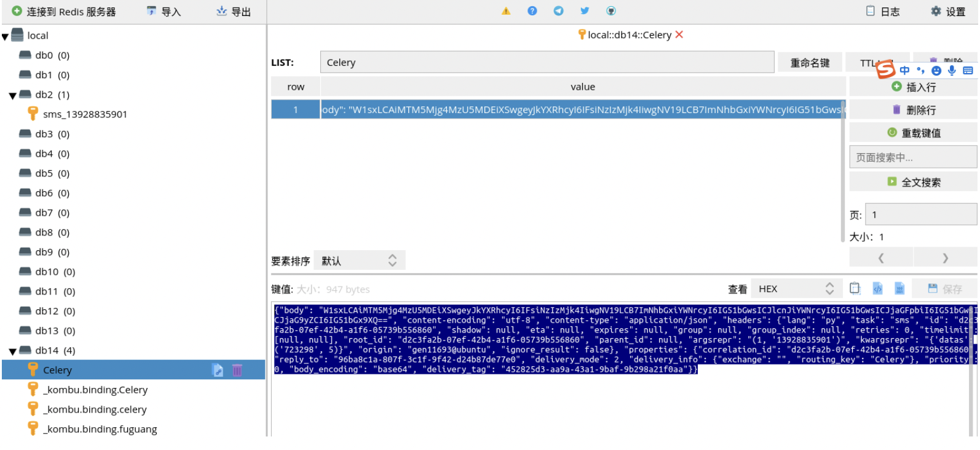Click the yellow warning triangle icon
Image resolution: width=980 pixels, height=450 pixels.
[x=506, y=11]
